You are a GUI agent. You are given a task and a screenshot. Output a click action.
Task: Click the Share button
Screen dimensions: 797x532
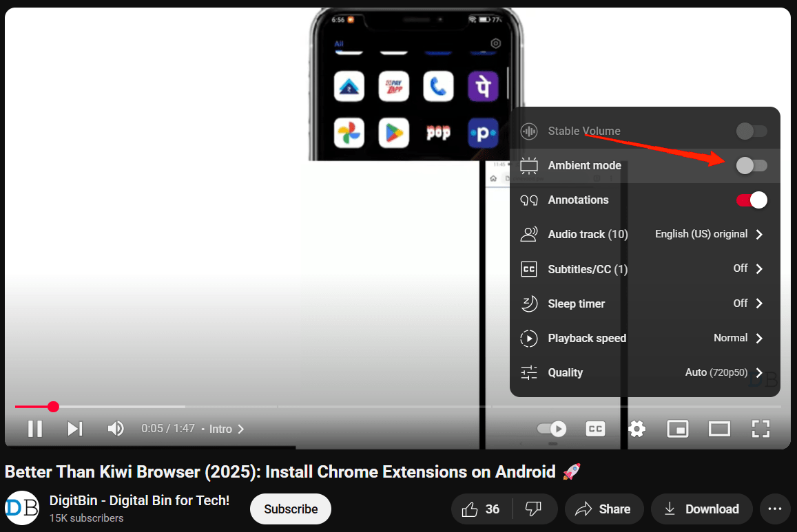click(x=603, y=509)
